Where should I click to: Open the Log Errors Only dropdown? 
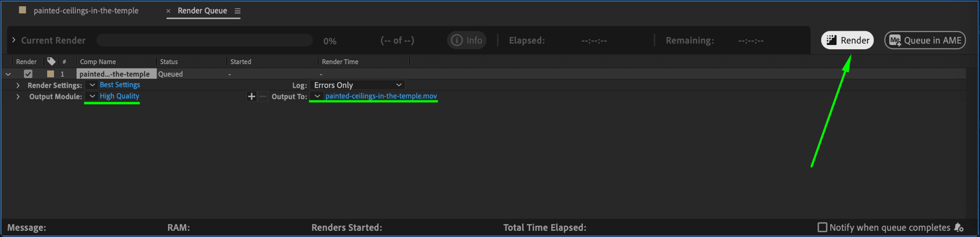357,85
